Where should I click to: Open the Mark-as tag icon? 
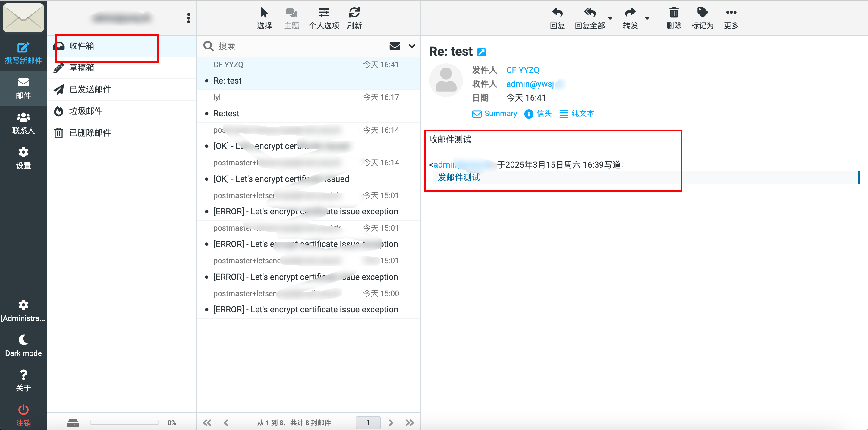pyautogui.click(x=702, y=13)
